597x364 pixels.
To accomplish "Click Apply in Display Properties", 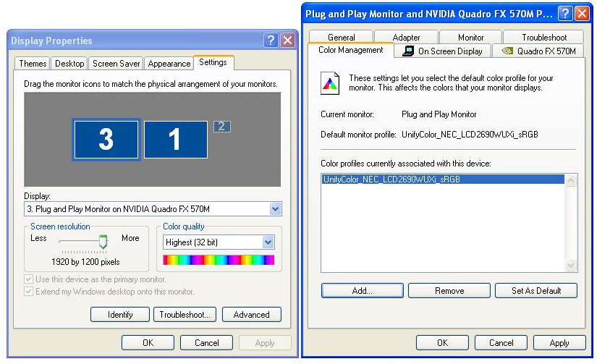I will click(x=265, y=343).
